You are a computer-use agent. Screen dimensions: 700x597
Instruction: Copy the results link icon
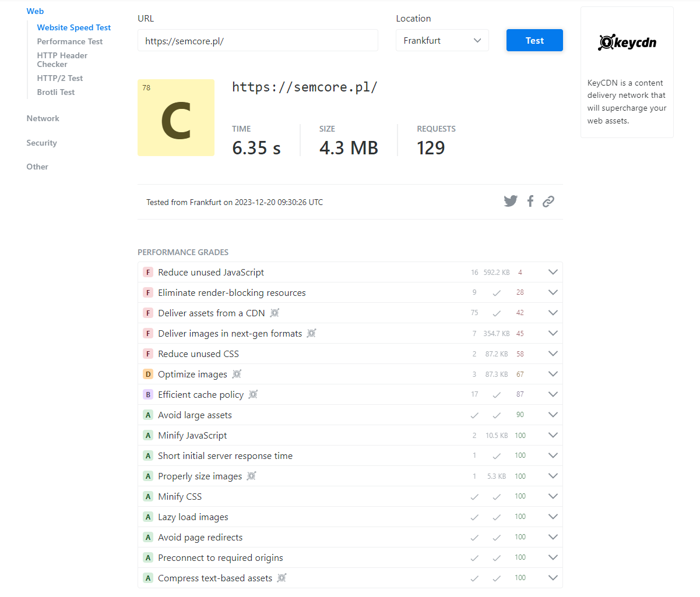coord(548,202)
